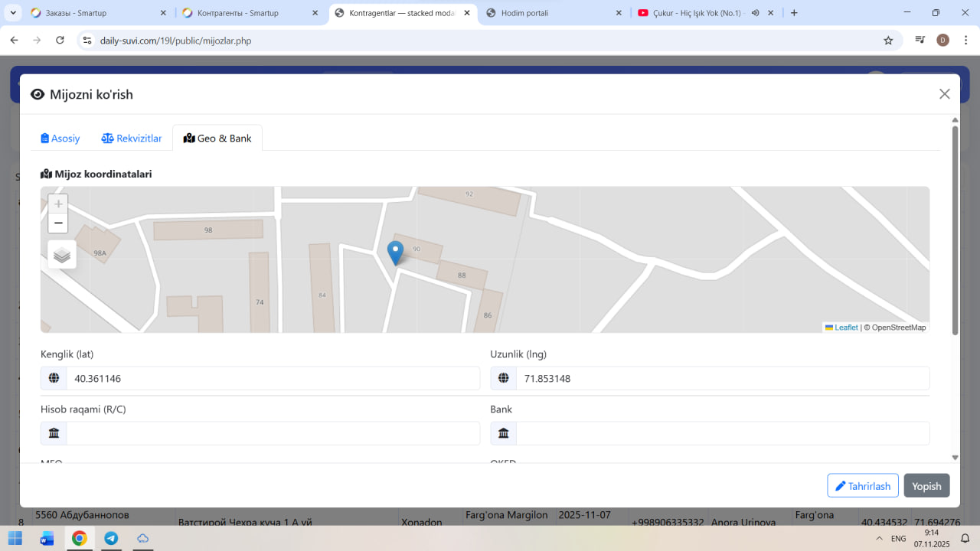Open the map layers control

click(x=62, y=256)
